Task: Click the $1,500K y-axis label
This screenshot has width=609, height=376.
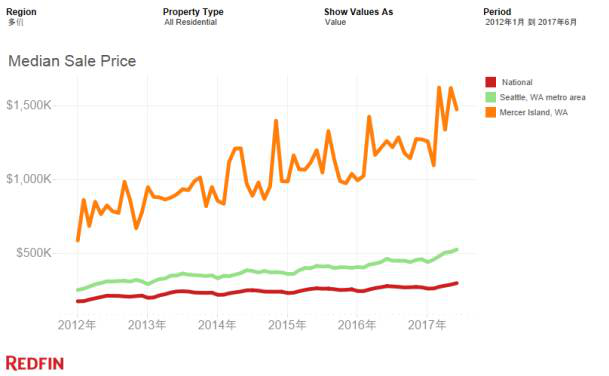Action: coord(29,105)
